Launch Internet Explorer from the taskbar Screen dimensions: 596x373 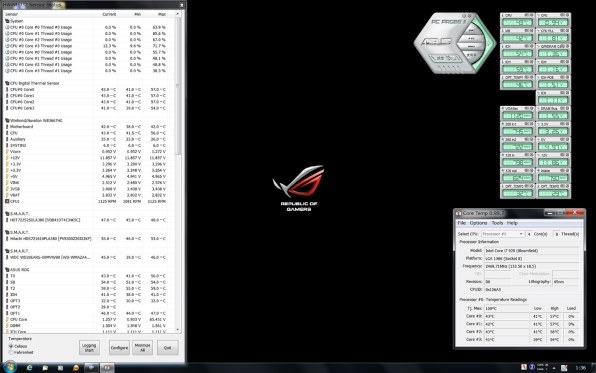tap(30, 368)
